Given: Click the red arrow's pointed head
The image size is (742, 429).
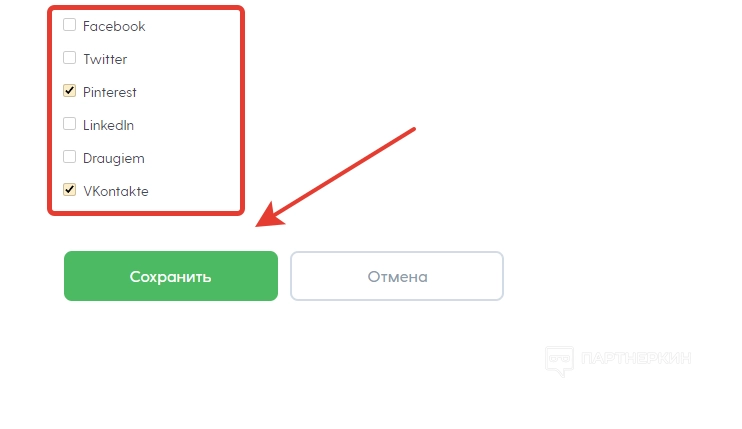Looking at the screenshot, I should [267, 218].
